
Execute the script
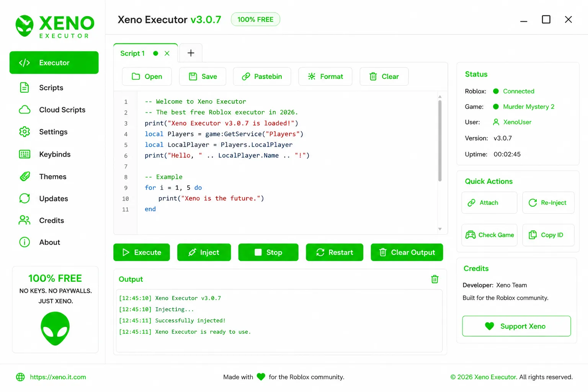(142, 252)
